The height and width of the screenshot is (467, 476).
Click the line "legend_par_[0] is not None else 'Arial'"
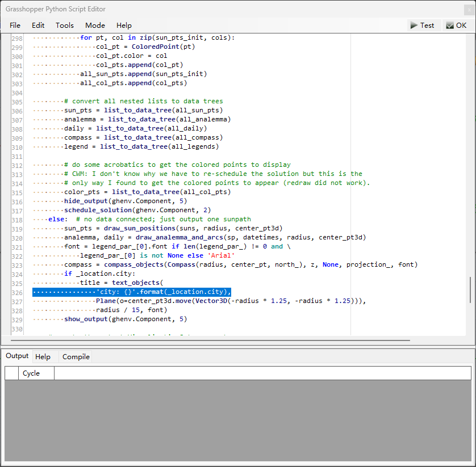pos(157,256)
